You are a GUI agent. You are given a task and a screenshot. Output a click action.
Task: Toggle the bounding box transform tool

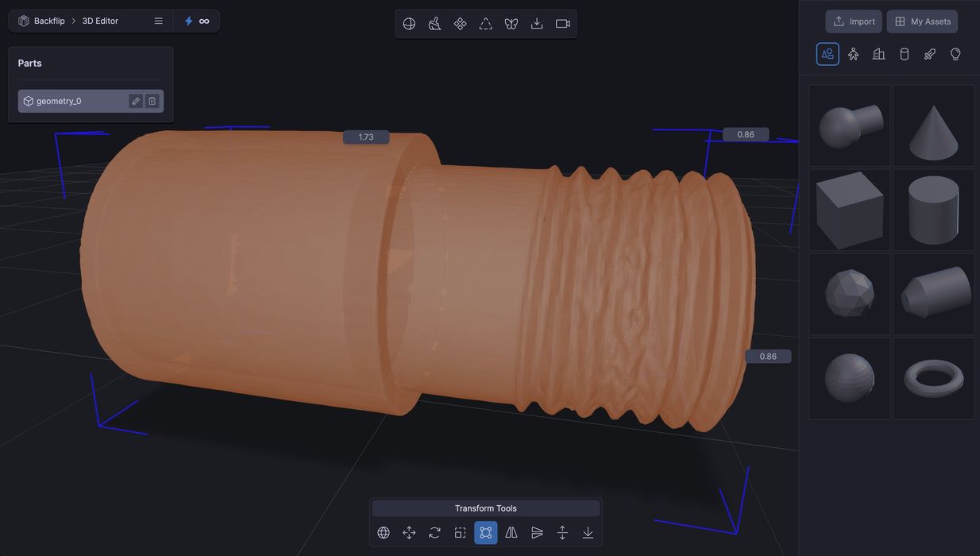tap(486, 533)
